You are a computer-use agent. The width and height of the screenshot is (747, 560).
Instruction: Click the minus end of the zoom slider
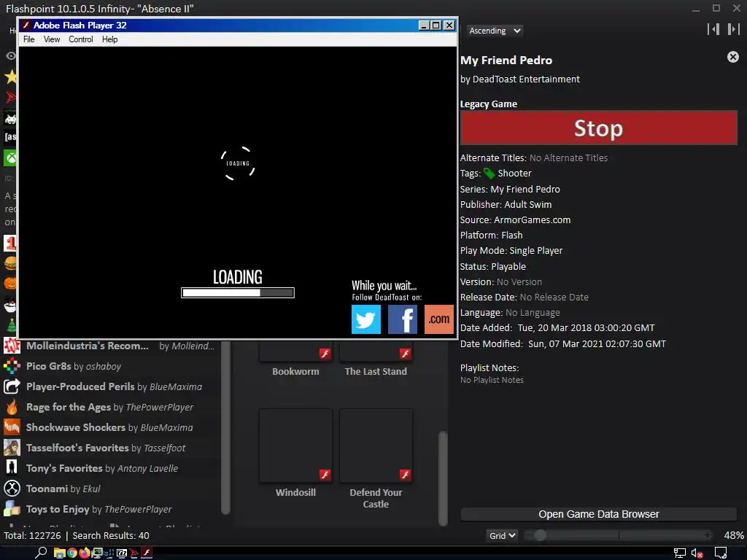[528, 536]
